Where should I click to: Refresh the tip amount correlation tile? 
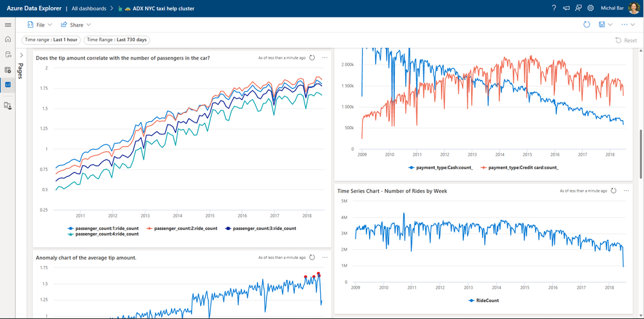click(312, 58)
